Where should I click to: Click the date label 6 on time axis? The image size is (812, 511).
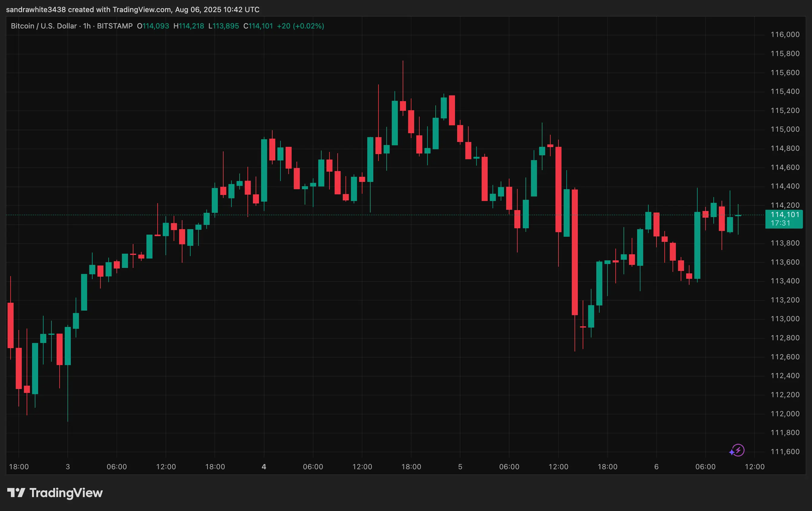point(656,467)
